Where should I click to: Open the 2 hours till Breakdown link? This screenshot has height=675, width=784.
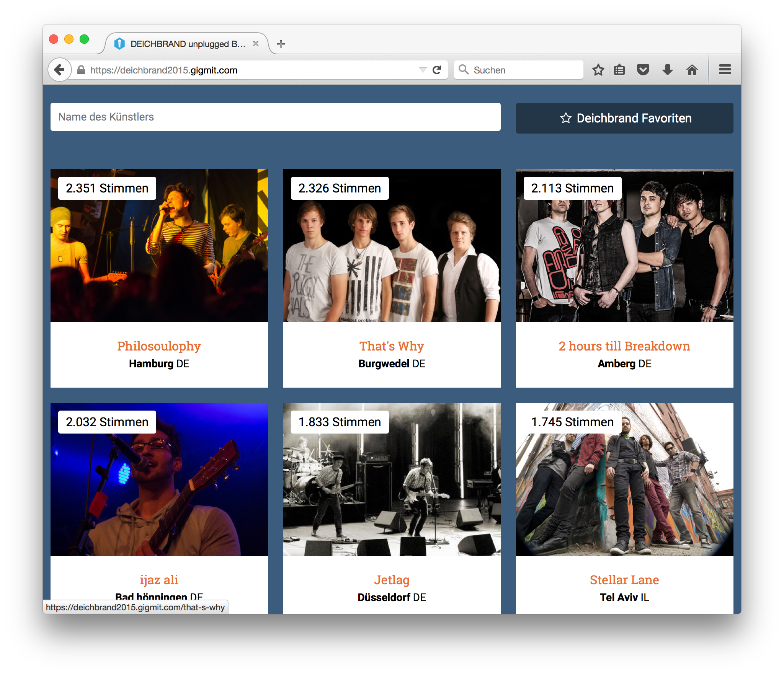point(625,346)
